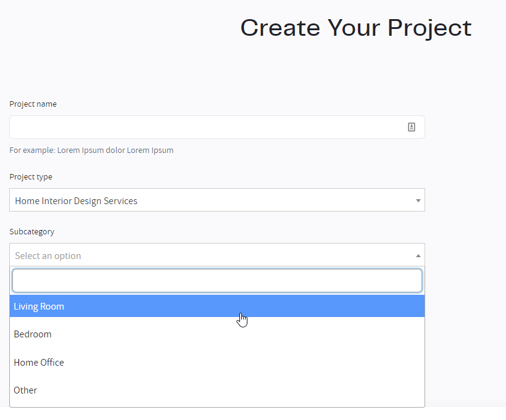Click the 'Subcategory' field label
Screen dimensions: 506x420
coord(31,232)
